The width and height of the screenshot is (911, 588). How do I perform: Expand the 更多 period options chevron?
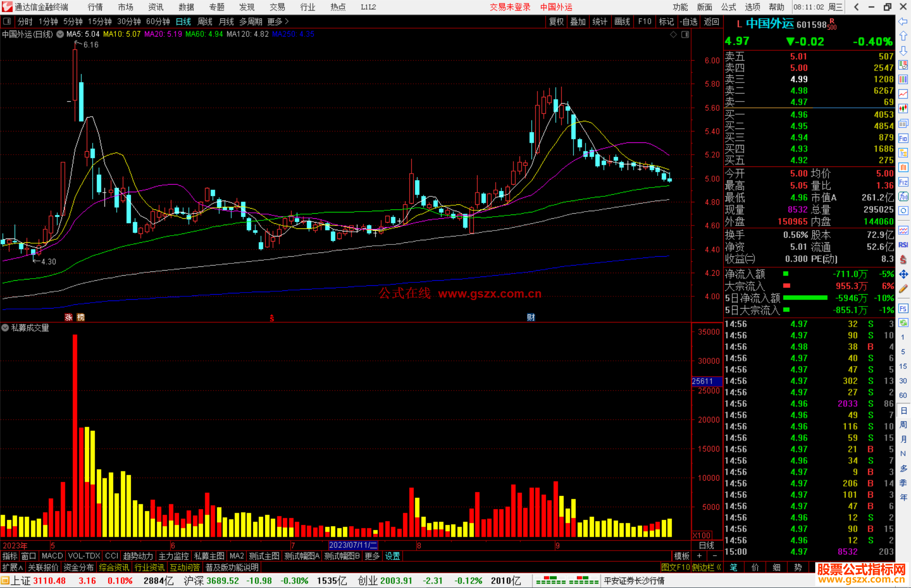(x=287, y=21)
